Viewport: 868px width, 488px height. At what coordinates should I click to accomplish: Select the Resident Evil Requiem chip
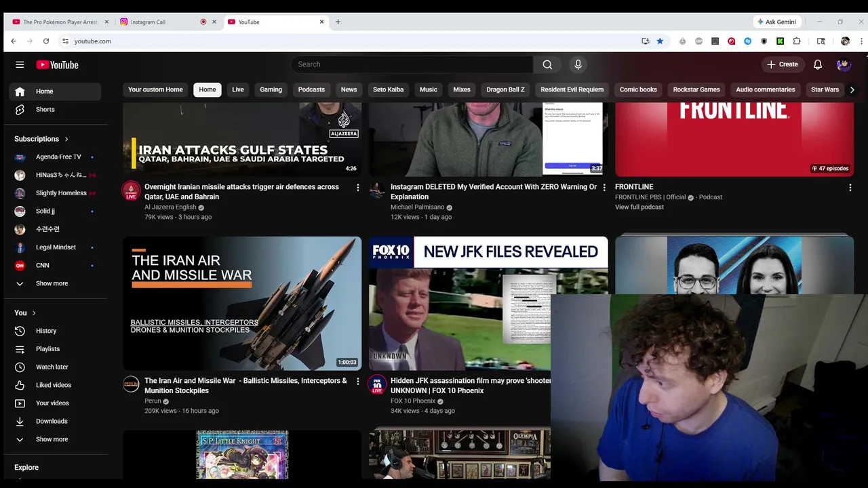(572, 89)
